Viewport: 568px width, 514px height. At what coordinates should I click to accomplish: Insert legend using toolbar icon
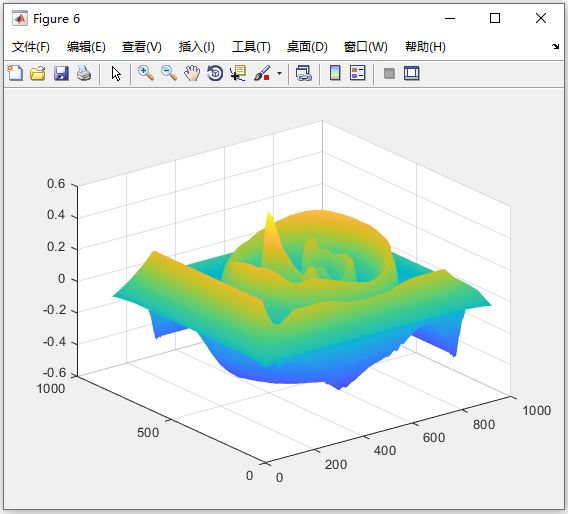click(358, 73)
